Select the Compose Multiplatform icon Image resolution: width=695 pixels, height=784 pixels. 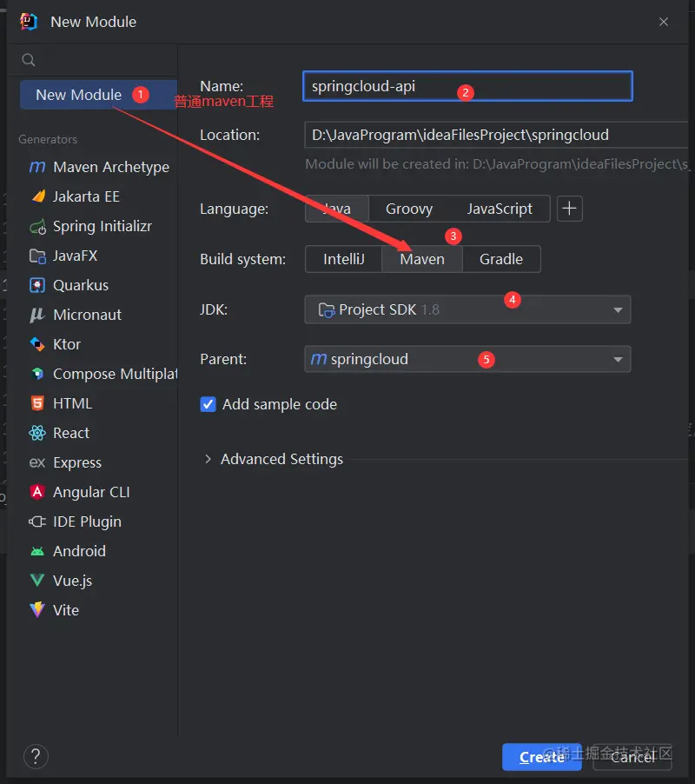(37, 374)
